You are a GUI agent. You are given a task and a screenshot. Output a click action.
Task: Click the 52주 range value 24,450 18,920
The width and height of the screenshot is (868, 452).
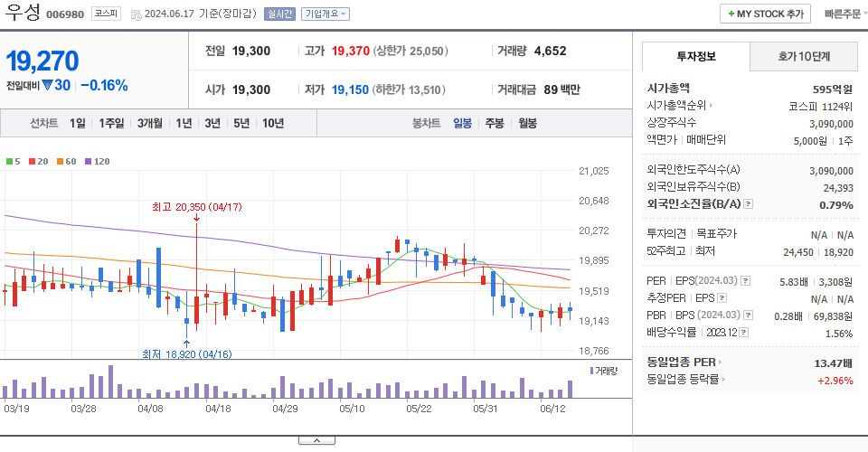point(818,252)
